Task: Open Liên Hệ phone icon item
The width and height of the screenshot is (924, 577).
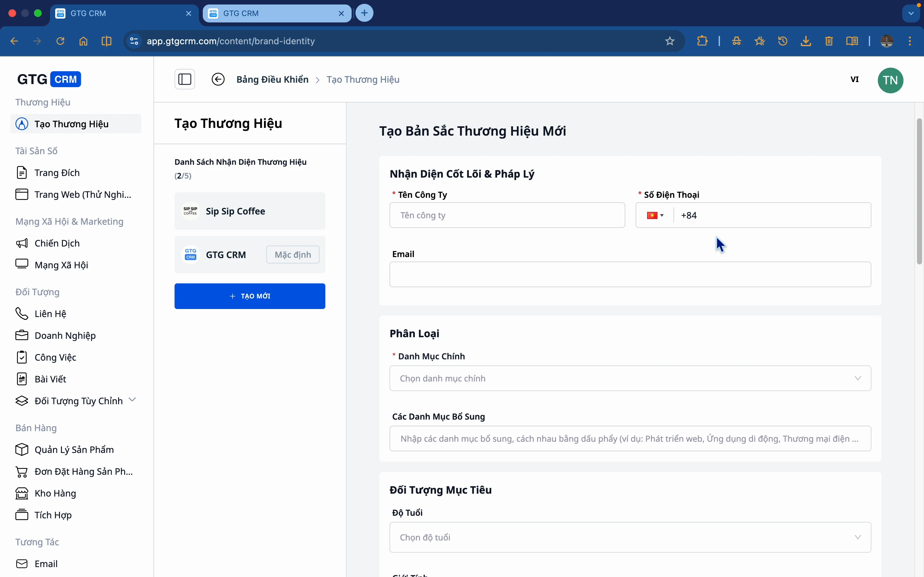Action: tap(50, 314)
